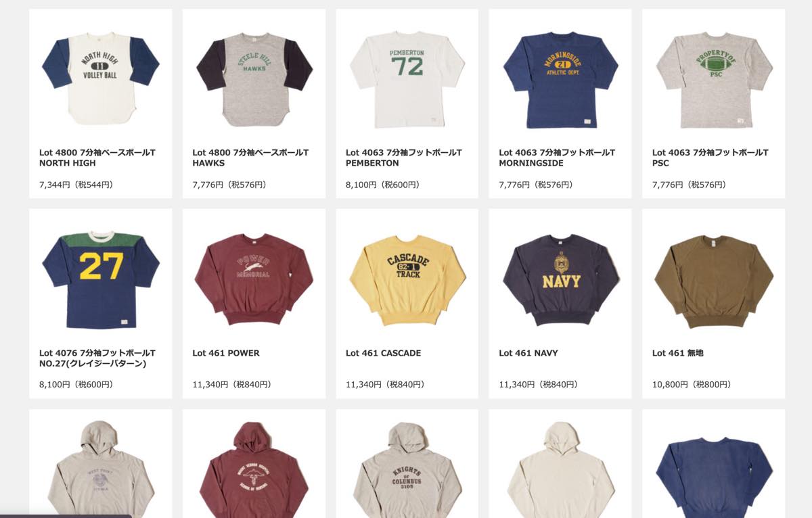View the NAVY sweatshirt image
This screenshot has width=812, height=518.
pos(560,279)
